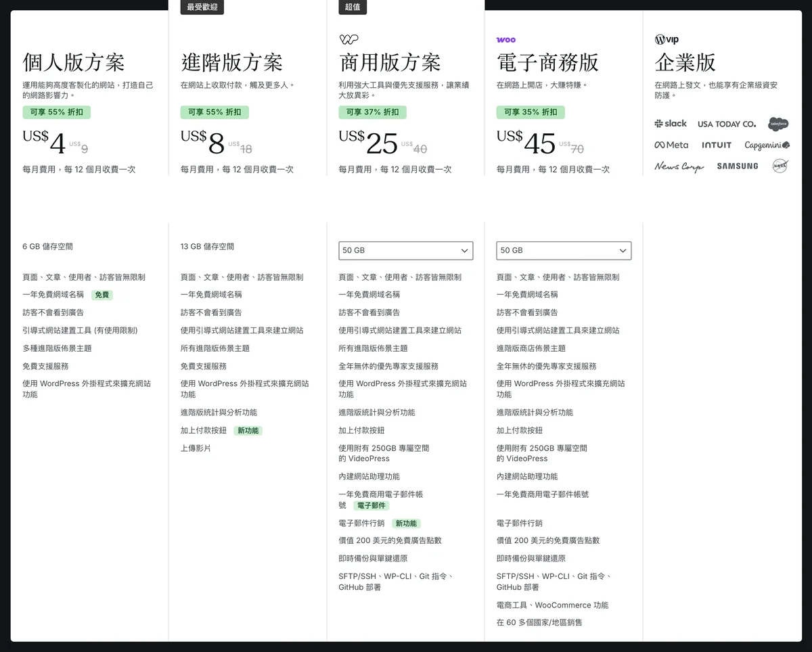
Task: Click 引導式網站建置工具 (有使用限制) feature
Action: [x=80, y=331]
